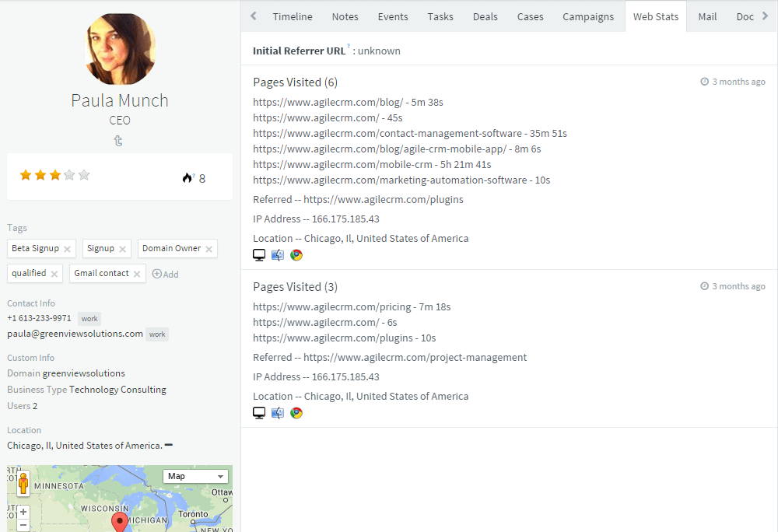Click the Initial Referrer URL help icon
The height and width of the screenshot is (532, 778).
click(x=349, y=46)
